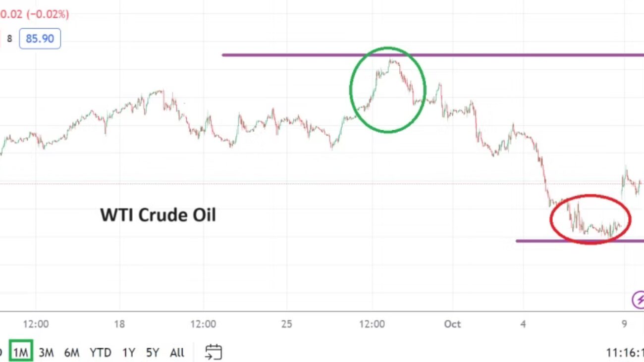The height and width of the screenshot is (362, 644).
Task: Click the 85.90 price box
Action: pos(40,39)
